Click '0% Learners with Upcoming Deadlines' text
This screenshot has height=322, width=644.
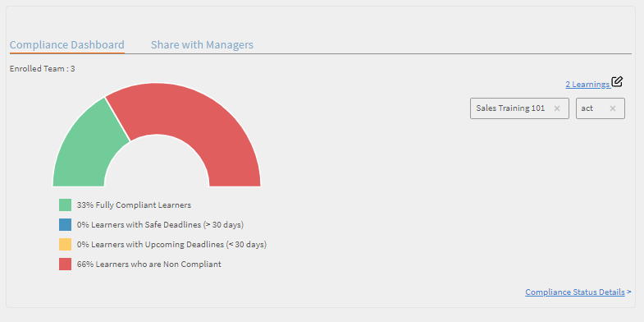point(171,244)
